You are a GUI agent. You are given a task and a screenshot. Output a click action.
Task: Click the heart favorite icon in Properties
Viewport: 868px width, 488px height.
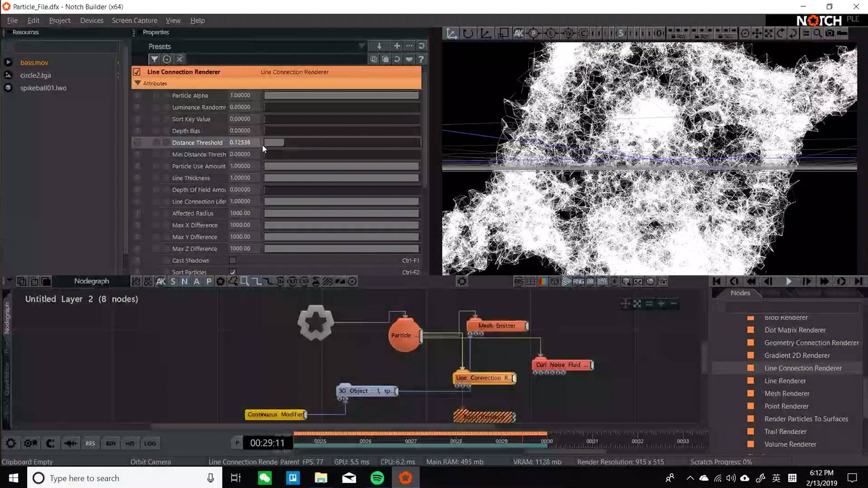point(409,59)
